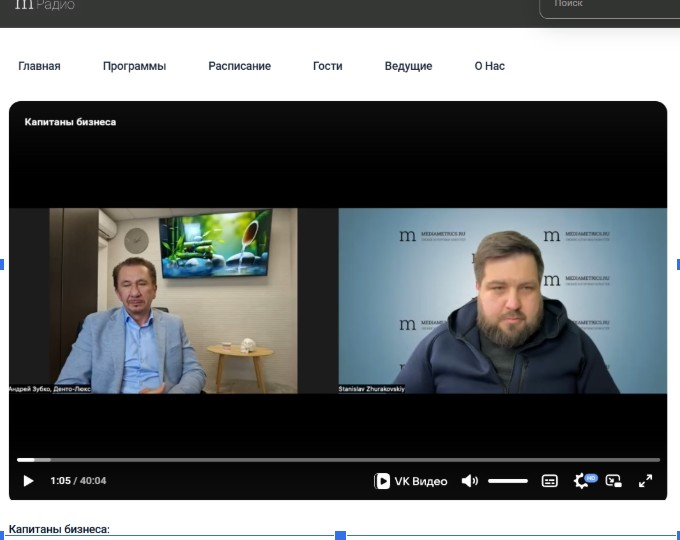Adjust the video volume slider
This screenshot has width=680, height=540.
(507, 481)
